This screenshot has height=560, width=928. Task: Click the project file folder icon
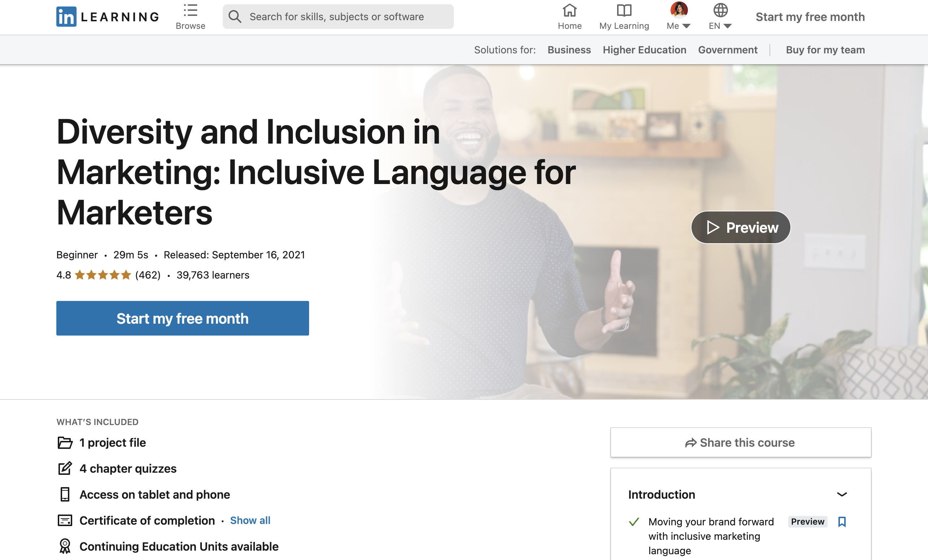pyautogui.click(x=65, y=443)
